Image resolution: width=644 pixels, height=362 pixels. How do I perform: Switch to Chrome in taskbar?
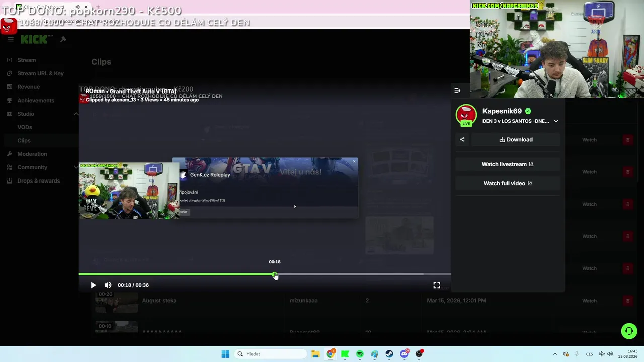pyautogui.click(x=330, y=354)
